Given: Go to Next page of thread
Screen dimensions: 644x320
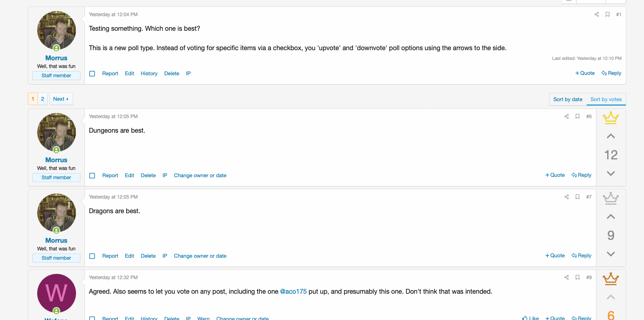Looking at the screenshot, I should 61,99.
